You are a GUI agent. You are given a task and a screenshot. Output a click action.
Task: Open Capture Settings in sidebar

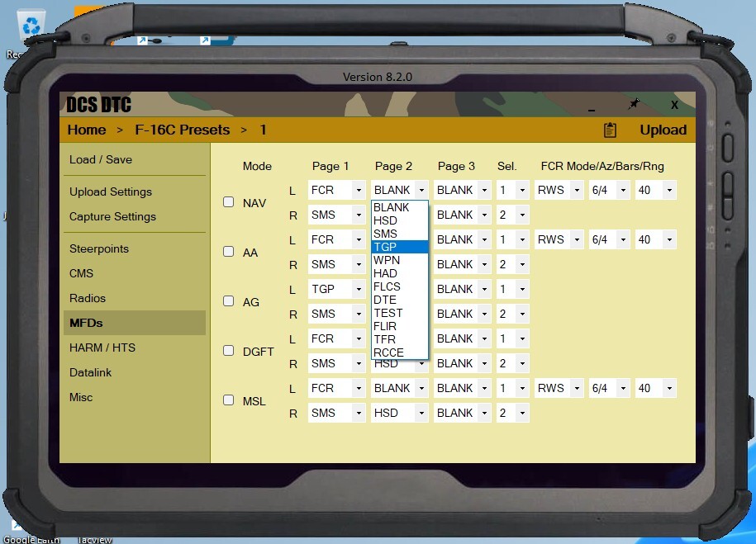click(135, 217)
